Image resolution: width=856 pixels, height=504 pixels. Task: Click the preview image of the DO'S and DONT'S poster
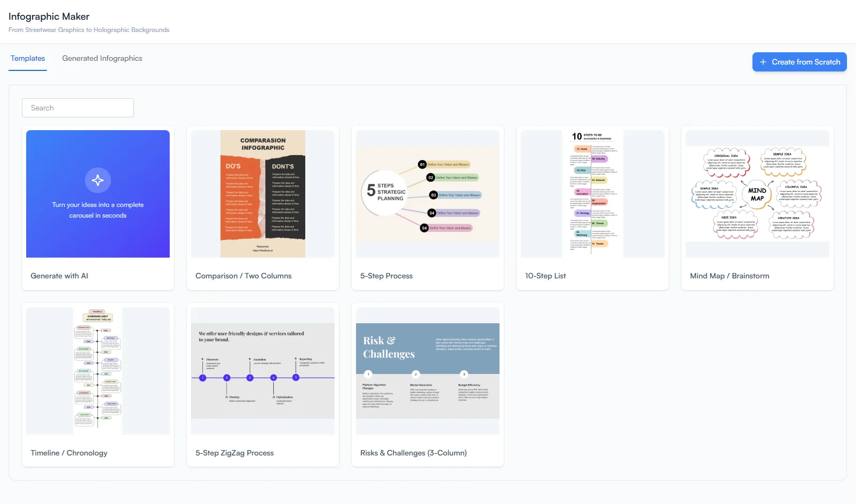[263, 194]
